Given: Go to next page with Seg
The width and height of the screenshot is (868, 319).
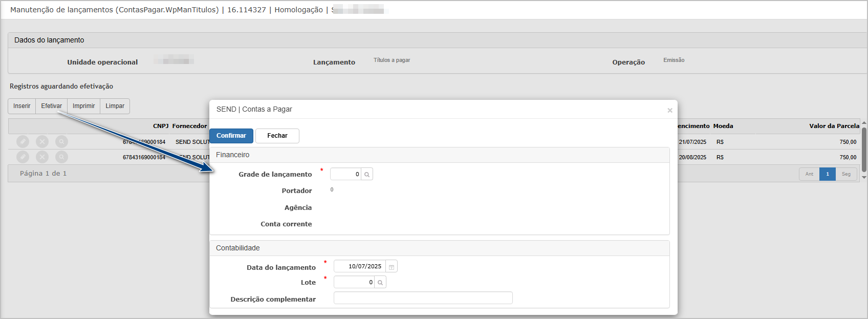Looking at the screenshot, I should tap(847, 174).
